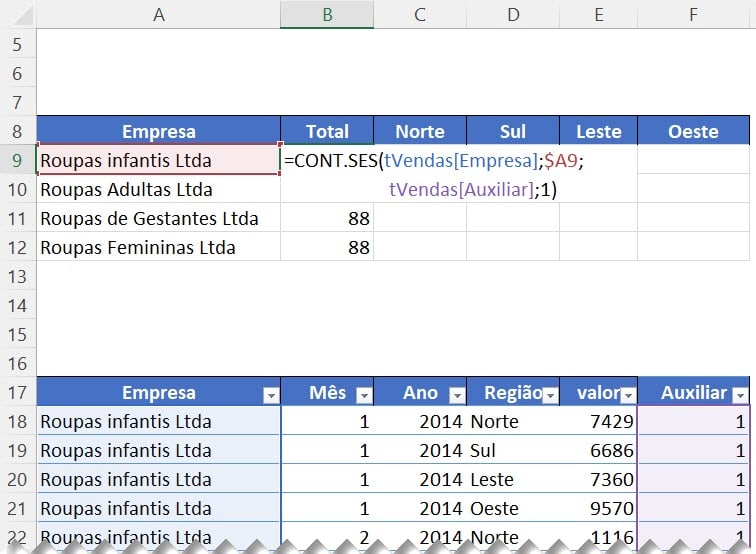The image size is (756, 554).
Task: Select the highlighted column B header
Action: coord(327,14)
